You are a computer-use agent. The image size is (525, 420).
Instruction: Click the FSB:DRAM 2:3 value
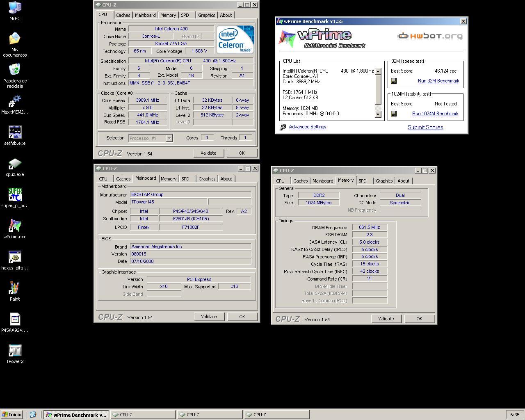point(370,235)
